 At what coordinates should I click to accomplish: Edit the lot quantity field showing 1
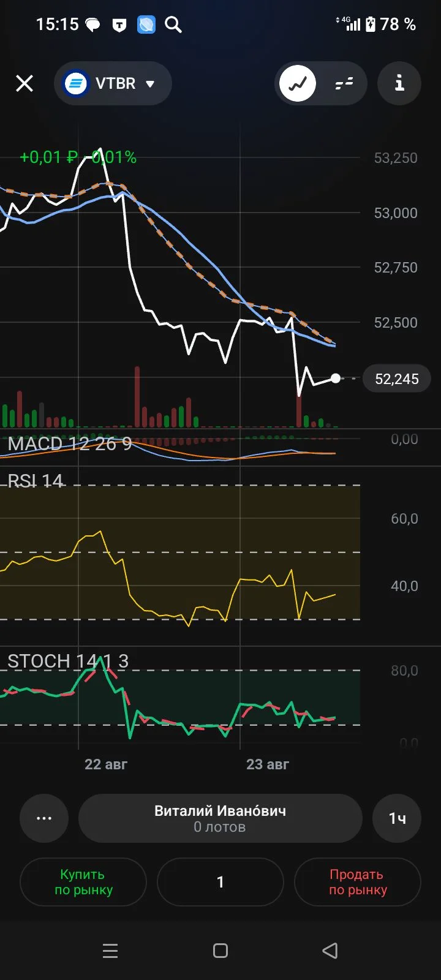click(x=221, y=882)
